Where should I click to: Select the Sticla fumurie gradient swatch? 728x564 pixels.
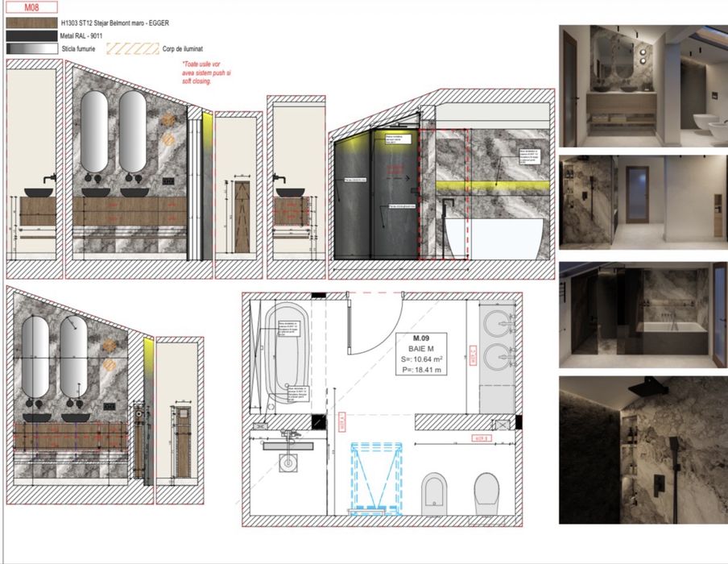31,49
